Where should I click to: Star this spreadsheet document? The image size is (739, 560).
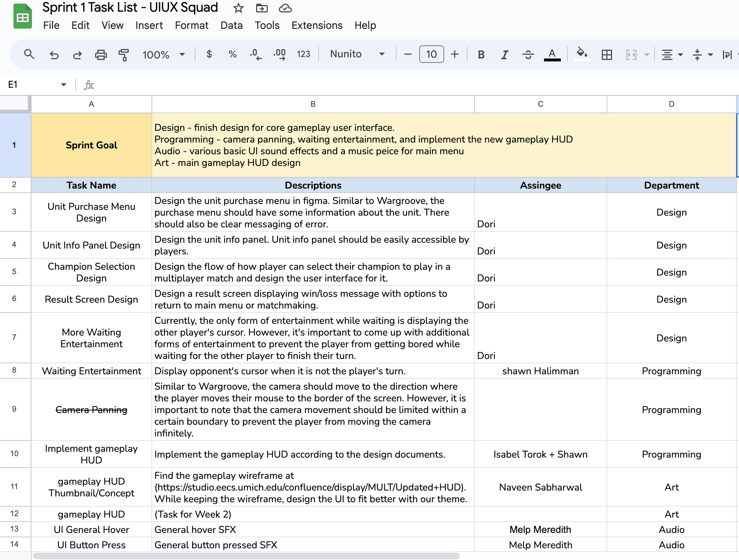pos(239,8)
